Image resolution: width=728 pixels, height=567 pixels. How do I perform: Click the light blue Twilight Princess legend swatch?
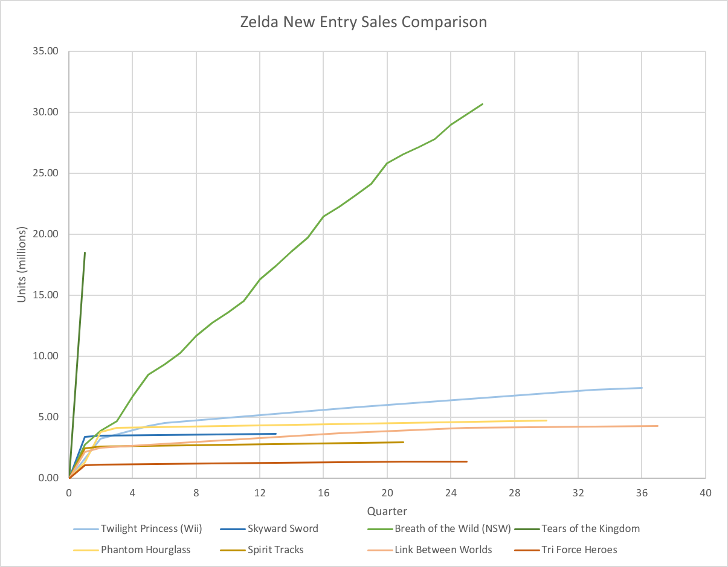(x=85, y=529)
